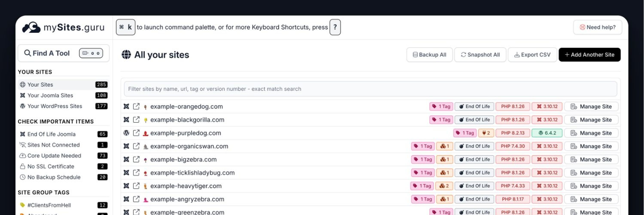Click the PHP 8.1.17 badge on example-angryzebra.com

(x=513, y=199)
